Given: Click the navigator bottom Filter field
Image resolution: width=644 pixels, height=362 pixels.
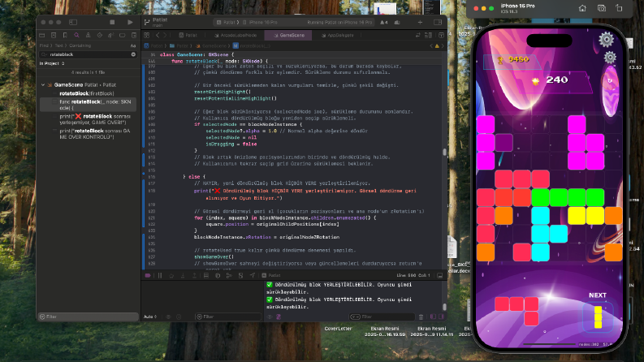Looking at the screenshot, I should point(88,317).
